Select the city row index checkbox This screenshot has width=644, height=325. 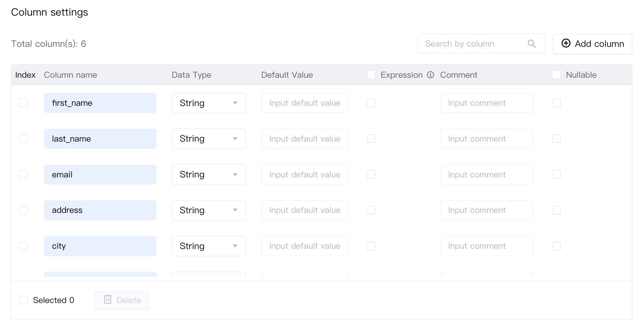coord(24,246)
